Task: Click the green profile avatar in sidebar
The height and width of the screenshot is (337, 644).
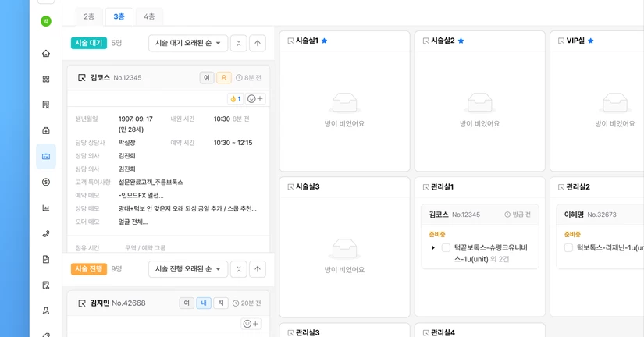Action: [x=46, y=21]
